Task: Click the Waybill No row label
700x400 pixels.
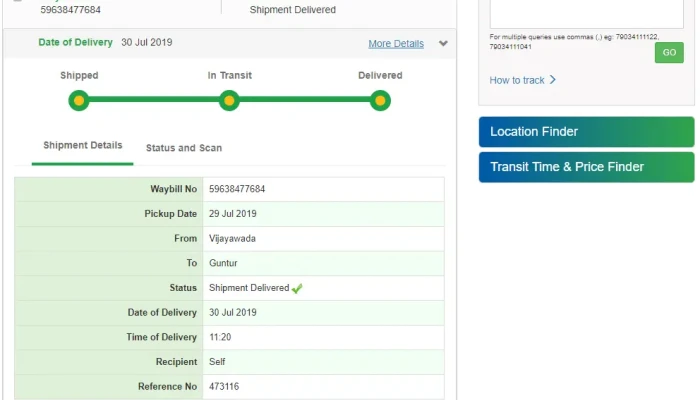Action: (174, 189)
